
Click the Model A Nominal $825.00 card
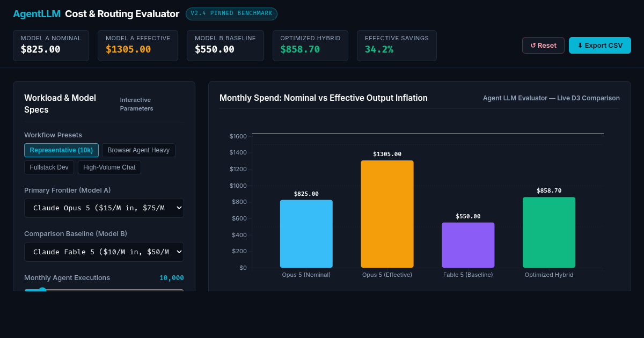(51, 45)
